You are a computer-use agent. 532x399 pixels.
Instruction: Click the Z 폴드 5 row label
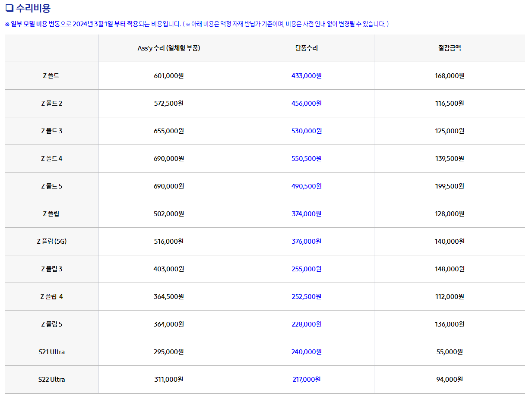(52, 186)
